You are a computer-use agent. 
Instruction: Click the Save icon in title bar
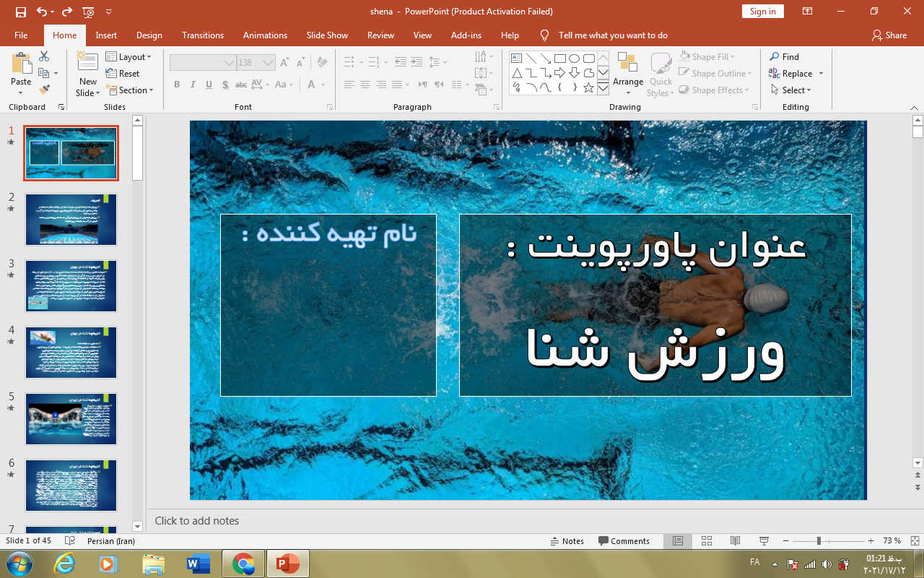tap(20, 12)
